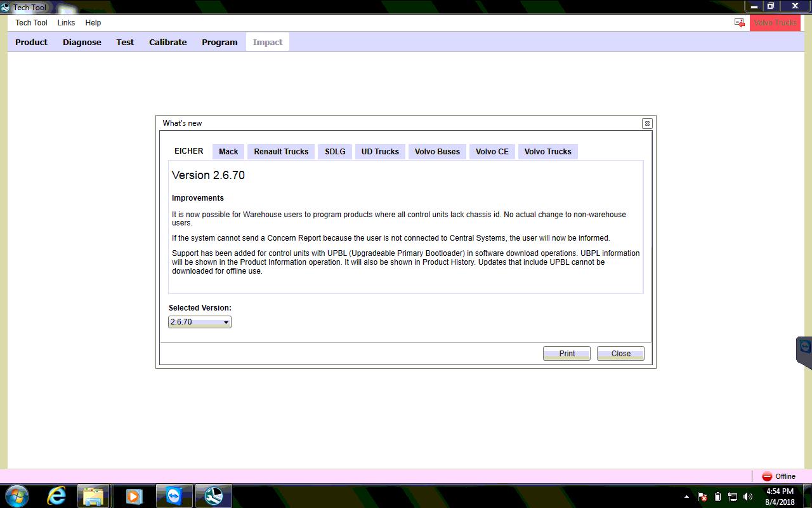Viewport: 812px width, 508px height.
Task: Click the red Volvo Trucks brand button
Action: click(x=775, y=23)
